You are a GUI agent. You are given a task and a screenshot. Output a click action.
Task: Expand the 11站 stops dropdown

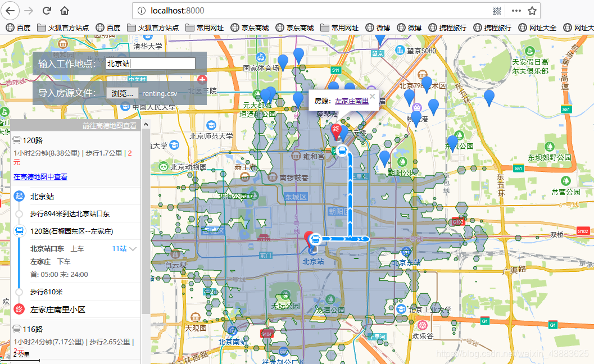(x=124, y=248)
